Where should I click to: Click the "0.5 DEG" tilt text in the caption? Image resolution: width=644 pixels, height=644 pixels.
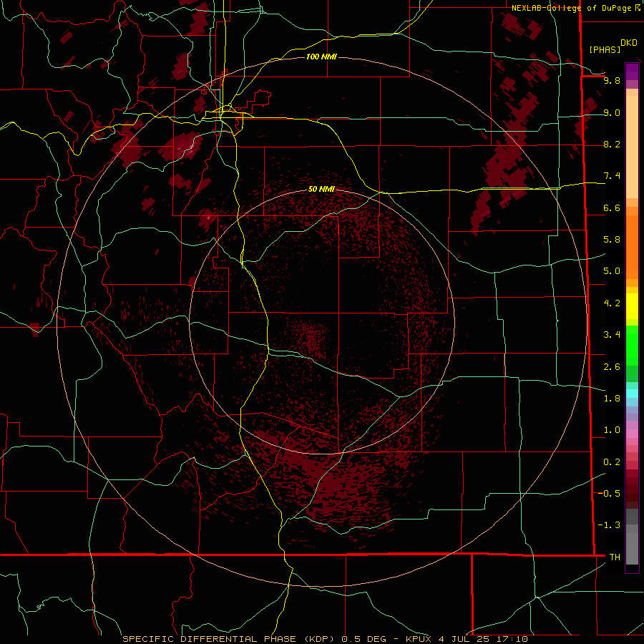tap(364, 639)
